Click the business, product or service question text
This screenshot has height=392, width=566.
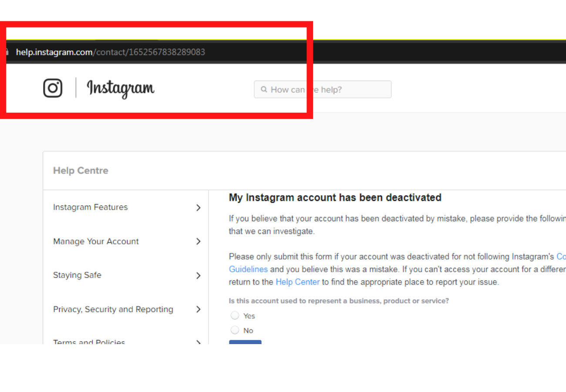(x=339, y=301)
